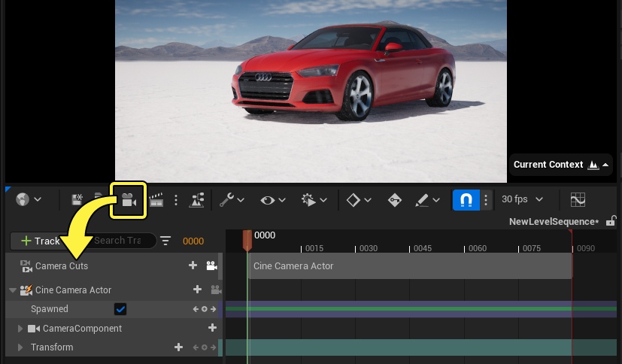Open the track filter icon
The width and height of the screenshot is (622, 364).
coord(165,241)
